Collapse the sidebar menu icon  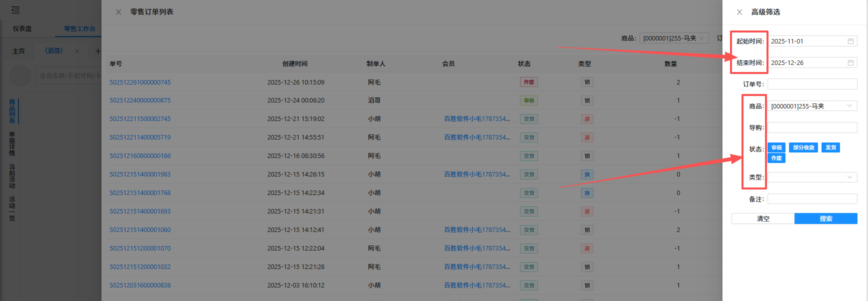click(15, 10)
